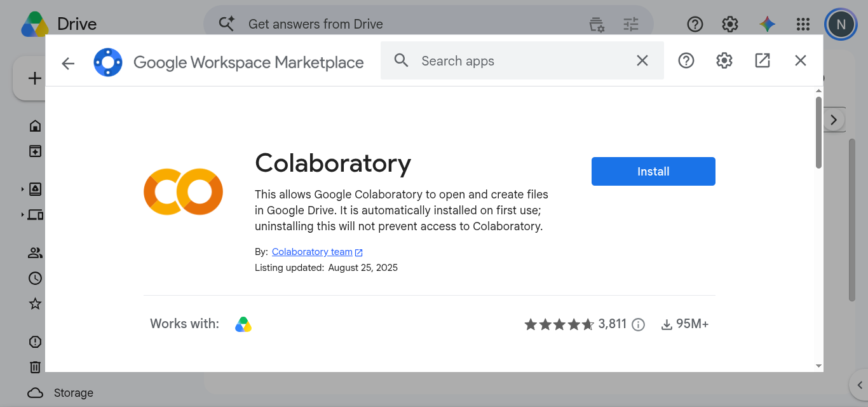Click the New plus button in Drive
This screenshot has width=868, height=407.
pyautogui.click(x=34, y=78)
